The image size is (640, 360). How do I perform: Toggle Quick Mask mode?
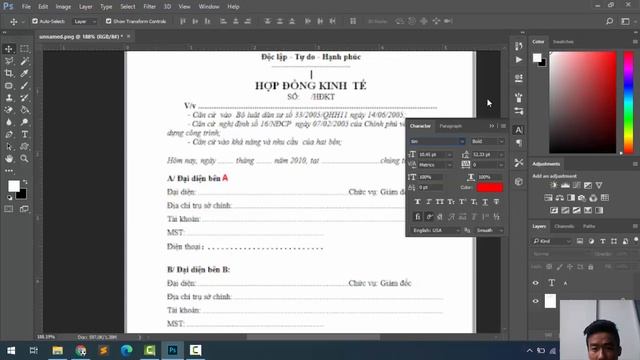[9, 209]
